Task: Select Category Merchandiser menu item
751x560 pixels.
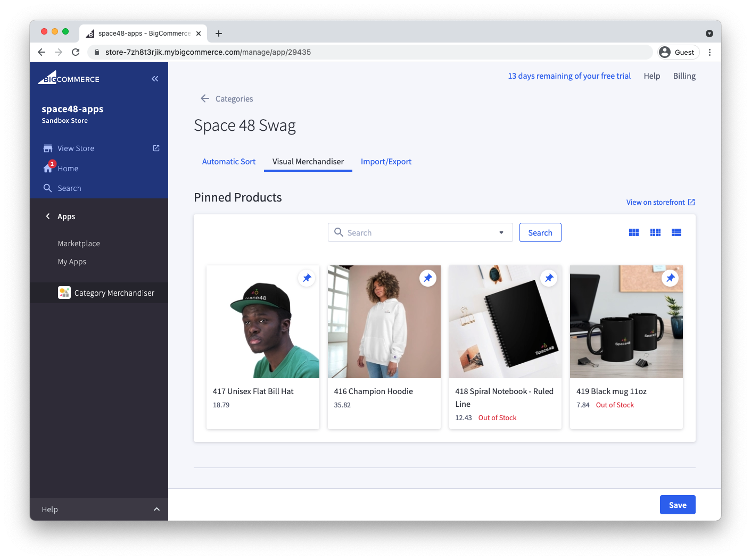Action: click(x=99, y=293)
